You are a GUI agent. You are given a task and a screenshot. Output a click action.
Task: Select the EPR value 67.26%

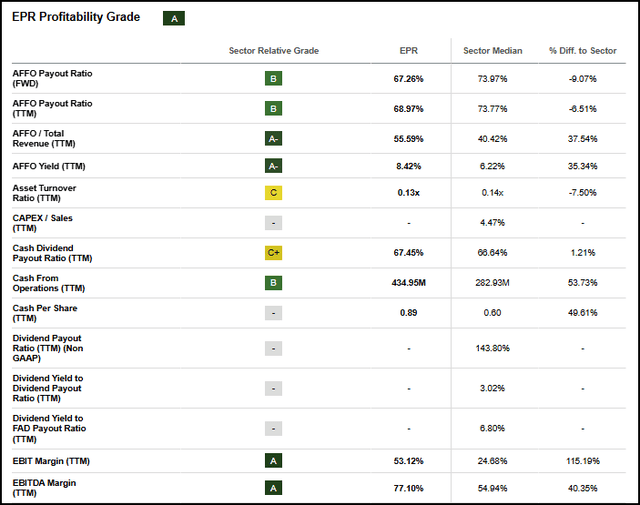click(x=409, y=79)
